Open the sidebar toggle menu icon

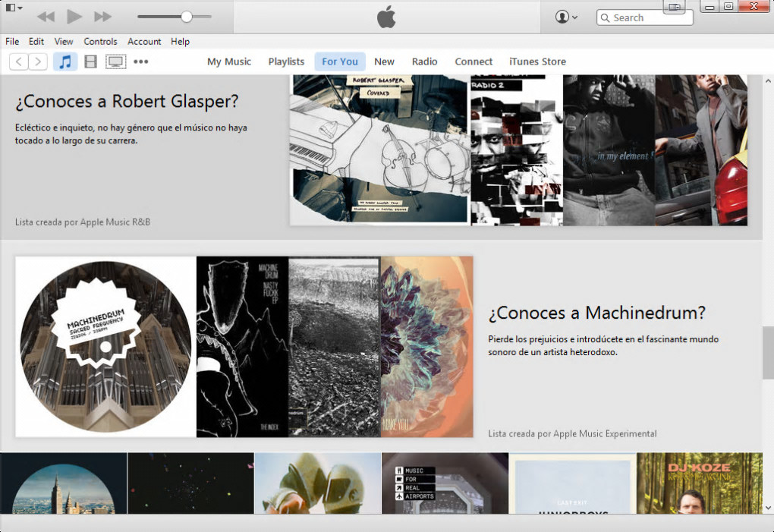pyautogui.click(x=14, y=8)
